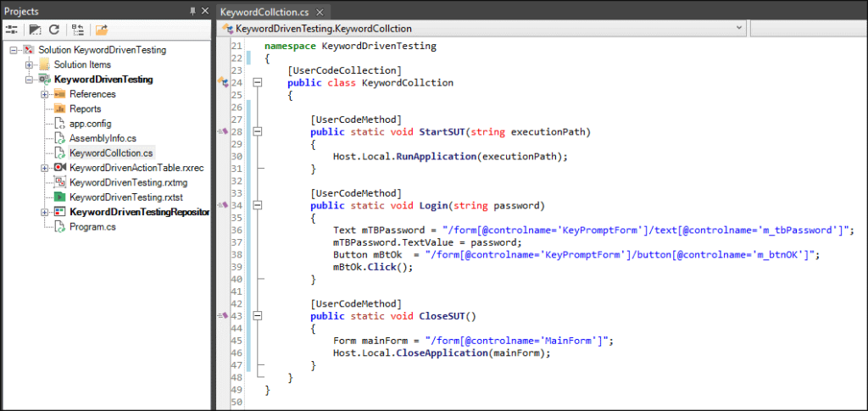Click mBtOk.Click() on line 39
The image size is (868, 411).
click(373, 267)
